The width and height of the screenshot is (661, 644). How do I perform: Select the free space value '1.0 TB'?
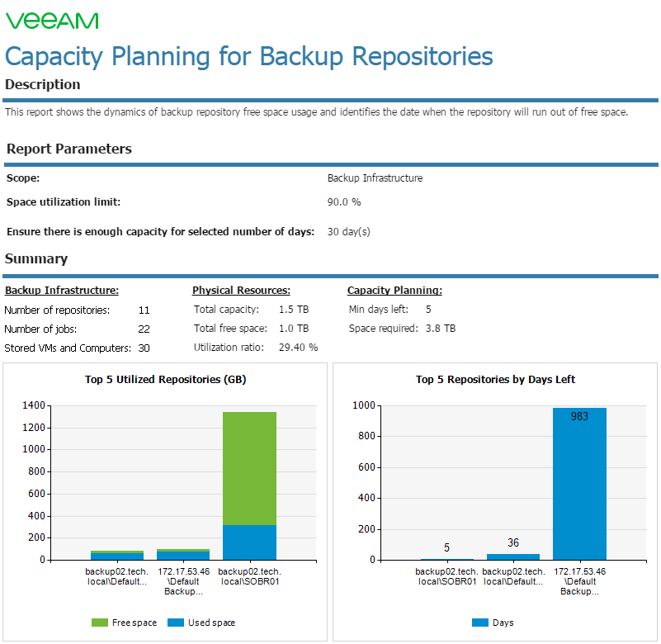294,329
